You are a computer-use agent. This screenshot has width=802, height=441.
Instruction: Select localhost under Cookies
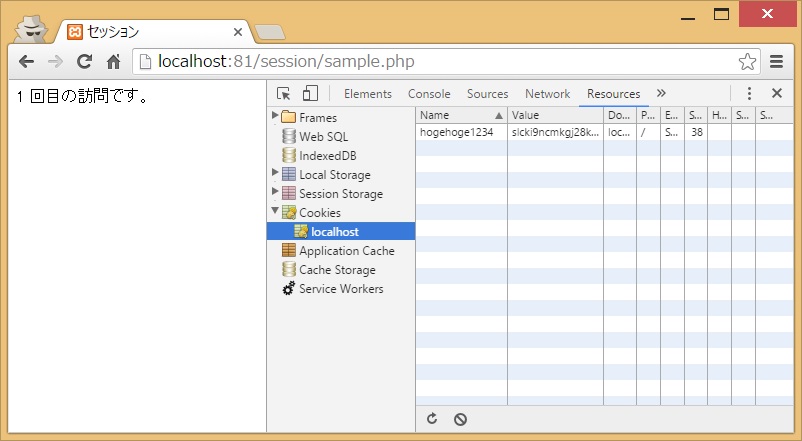click(341, 231)
